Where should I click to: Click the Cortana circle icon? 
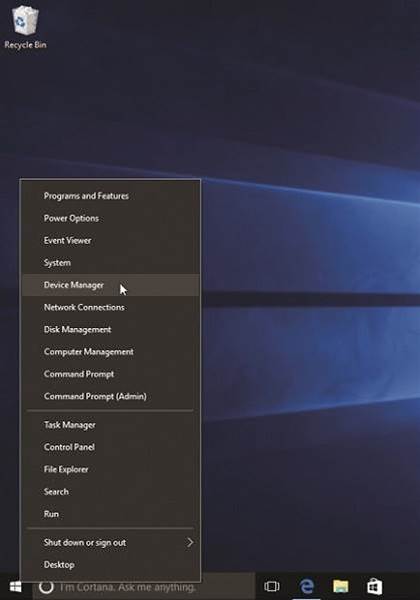[x=46, y=587]
